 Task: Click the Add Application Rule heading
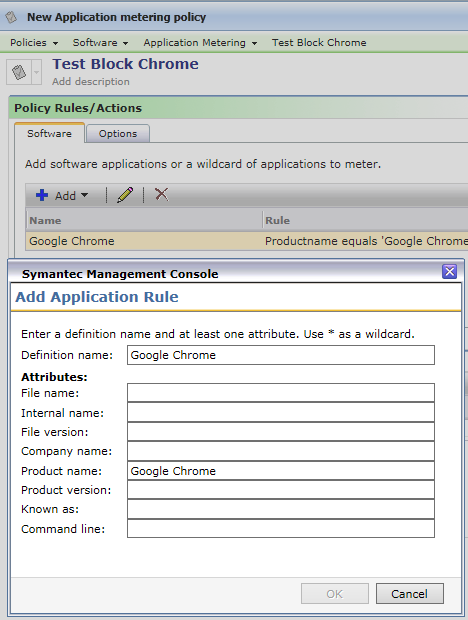[x=97, y=297]
